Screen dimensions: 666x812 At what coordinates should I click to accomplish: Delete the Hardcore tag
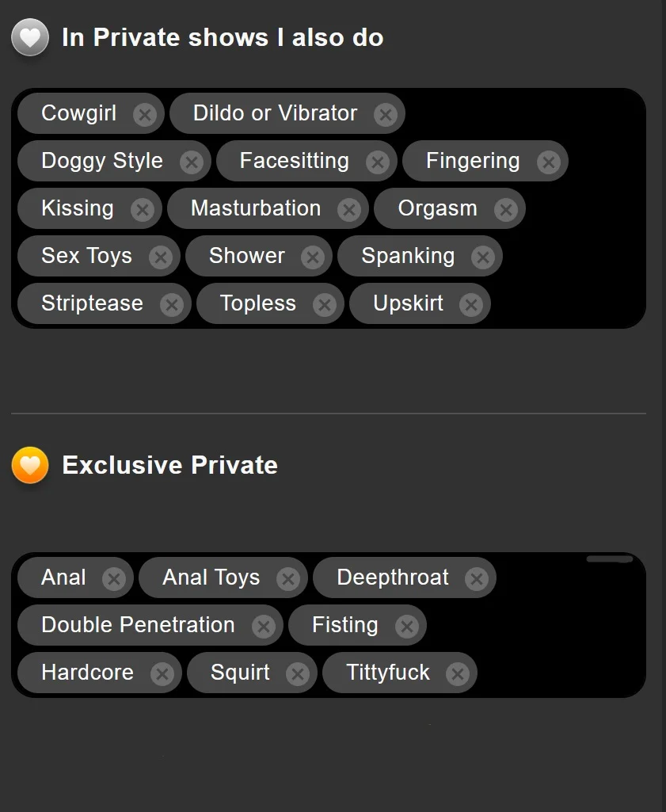click(162, 674)
